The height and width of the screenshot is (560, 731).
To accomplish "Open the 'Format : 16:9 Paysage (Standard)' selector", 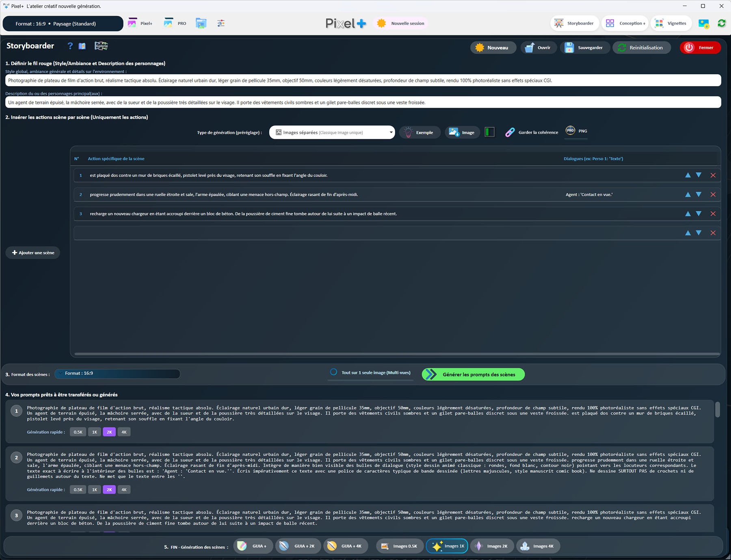I will point(63,24).
